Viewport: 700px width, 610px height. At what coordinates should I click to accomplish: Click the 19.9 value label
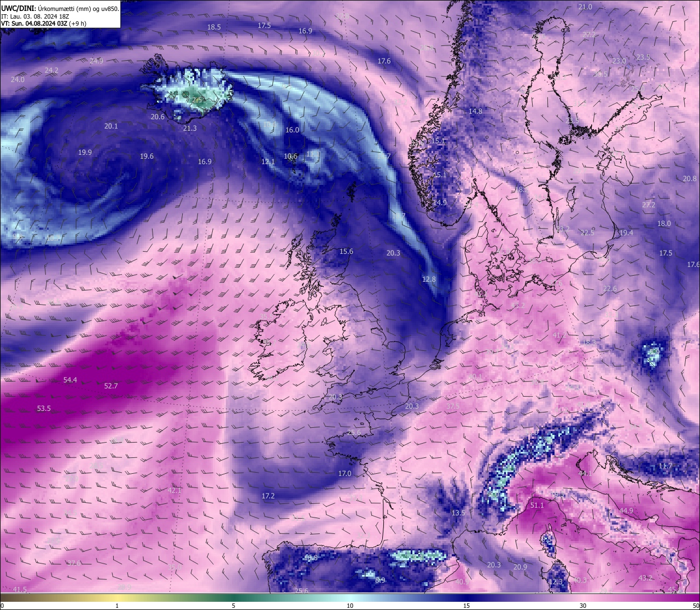coord(85,153)
